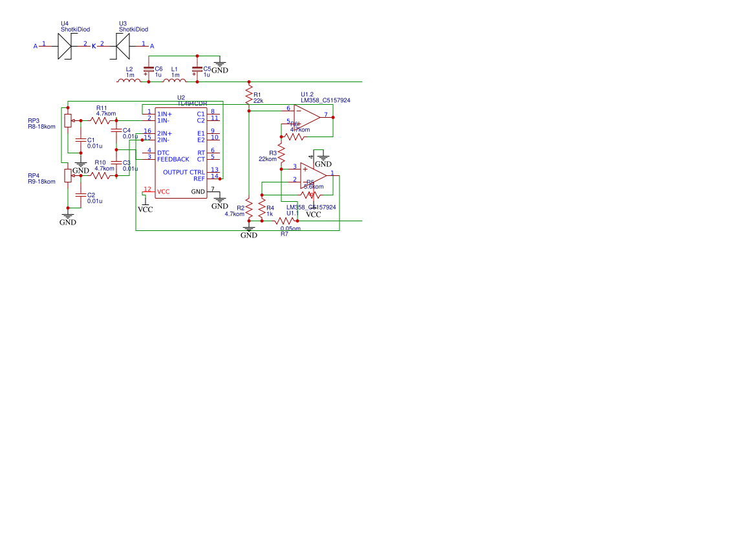Click the ShotkiDiod label under U4

click(75, 29)
